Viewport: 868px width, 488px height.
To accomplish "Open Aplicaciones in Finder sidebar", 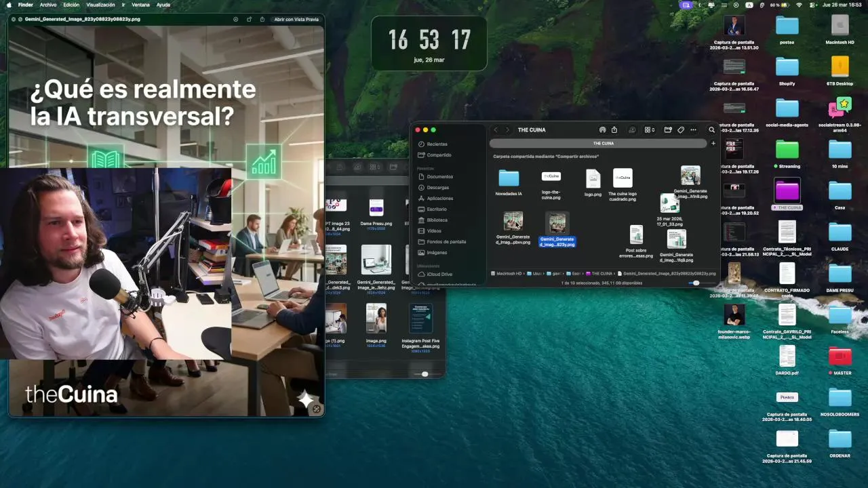I will (x=435, y=199).
